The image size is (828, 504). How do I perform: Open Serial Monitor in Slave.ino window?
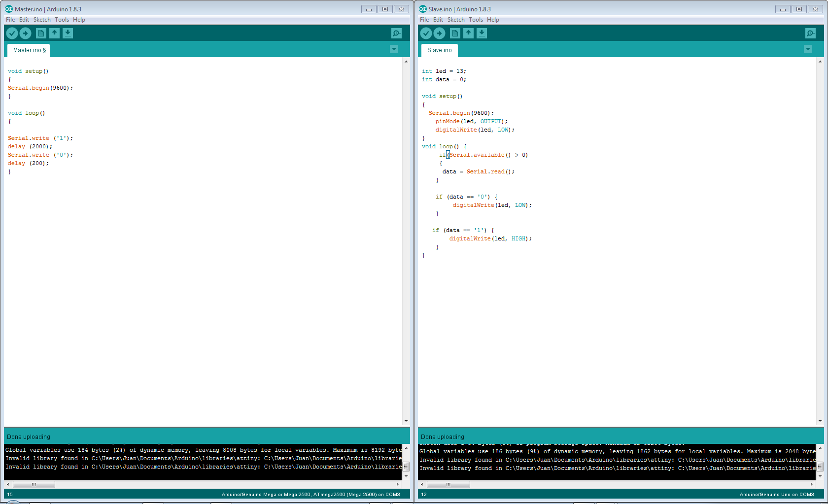810,33
